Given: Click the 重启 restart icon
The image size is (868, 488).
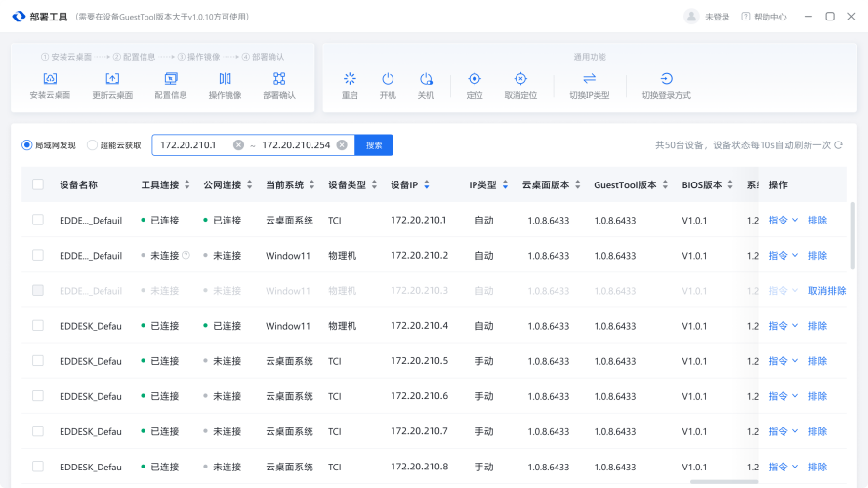Looking at the screenshot, I should (x=350, y=79).
